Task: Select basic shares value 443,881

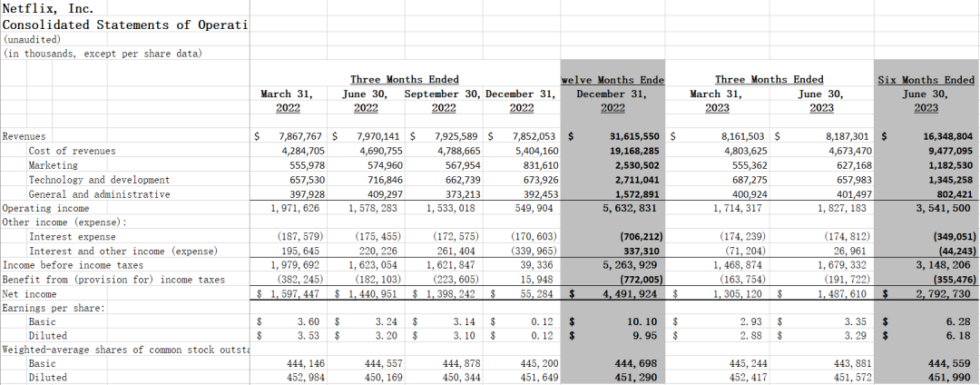Action: tap(848, 363)
